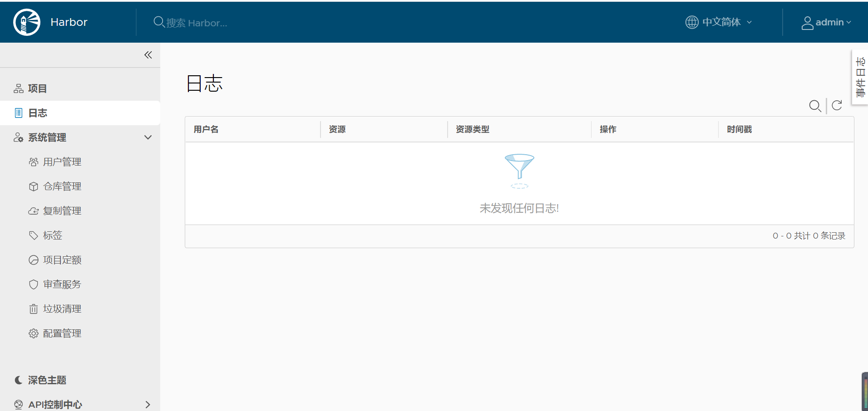Click the 垃圾清理 trash icon
Screen dimensions: 868x411
pos(34,309)
